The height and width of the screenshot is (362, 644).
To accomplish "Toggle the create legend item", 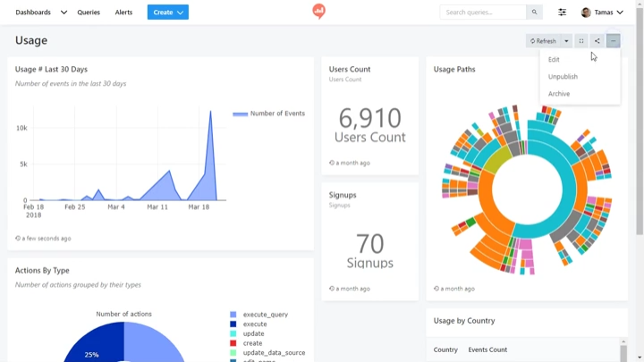I will [x=252, y=343].
